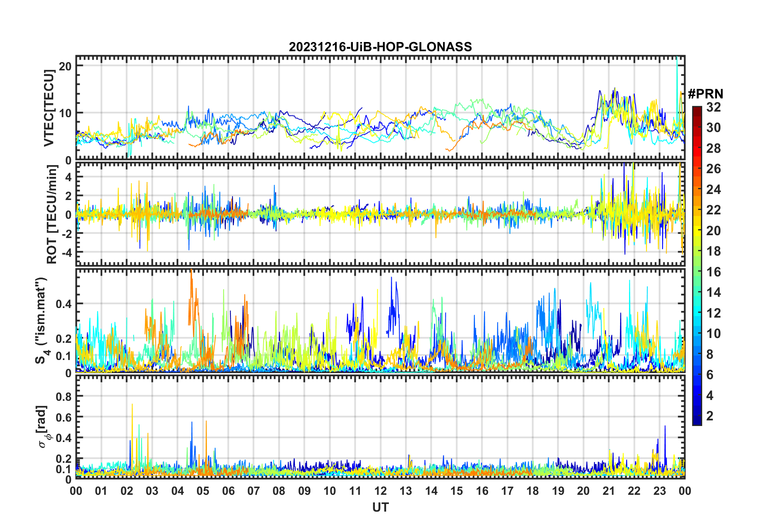Click the plot title 20231216-UiB-HOP-GLONASS

click(x=380, y=47)
